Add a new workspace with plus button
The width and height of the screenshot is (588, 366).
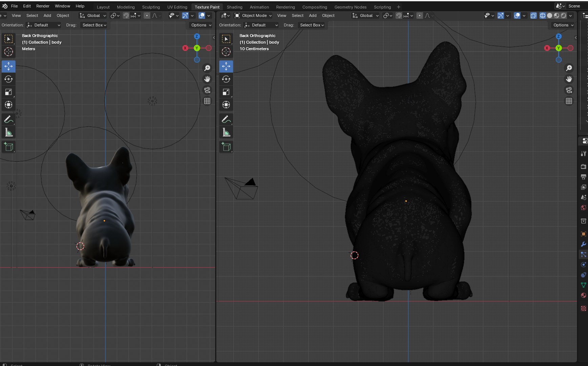pyautogui.click(x=399, y=7)
